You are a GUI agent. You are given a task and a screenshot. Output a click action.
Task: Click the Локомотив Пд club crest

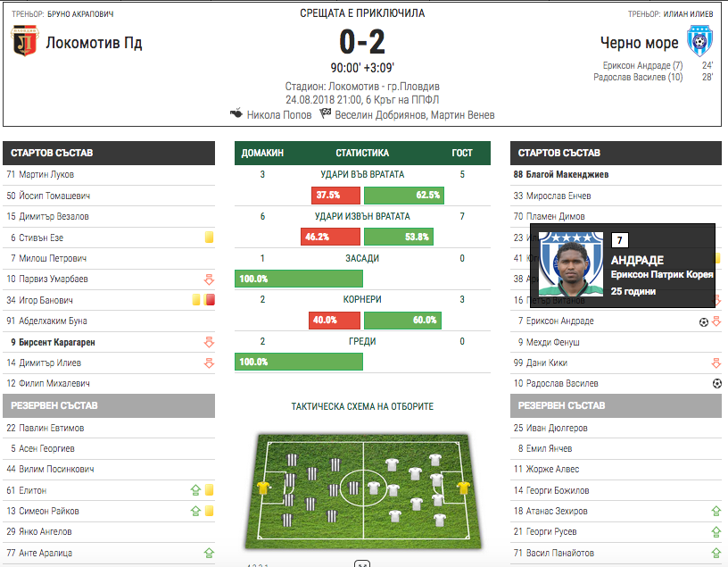[24, 41]
